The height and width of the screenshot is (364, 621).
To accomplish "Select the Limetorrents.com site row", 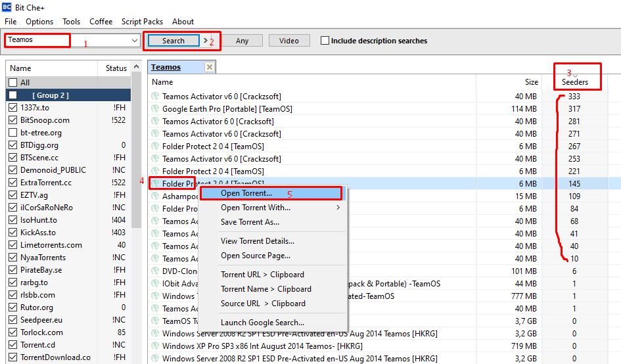I will click(x=68, y=245).
